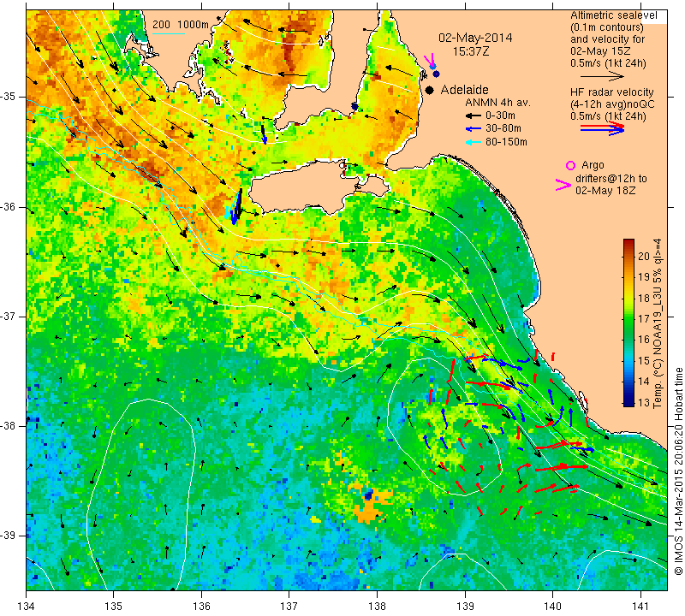Click the -39 latitude axis label

pyautogui.click(x=8, y=536)
